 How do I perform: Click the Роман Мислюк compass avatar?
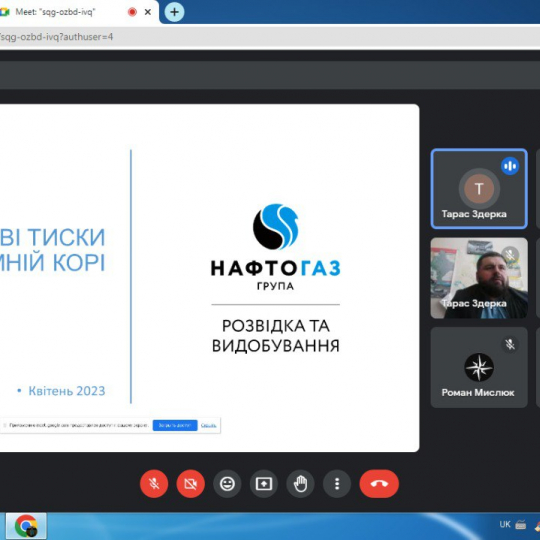(x=479, y=367)
